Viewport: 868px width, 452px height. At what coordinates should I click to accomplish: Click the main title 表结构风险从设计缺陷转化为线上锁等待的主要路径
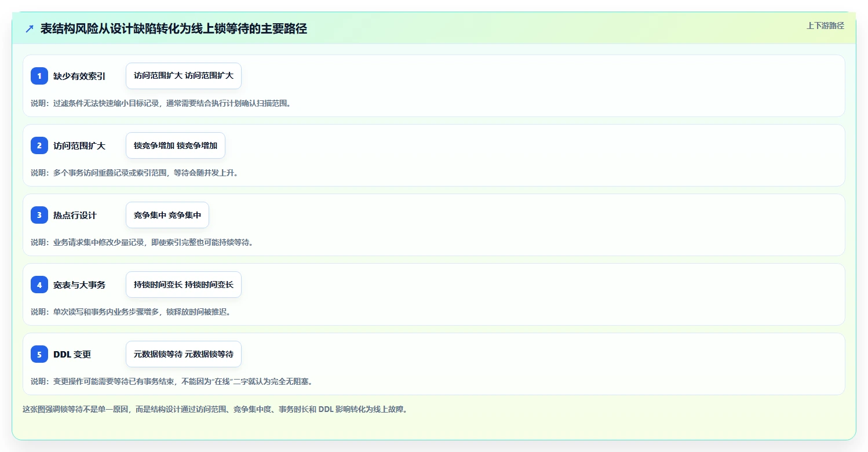(174, 28)
